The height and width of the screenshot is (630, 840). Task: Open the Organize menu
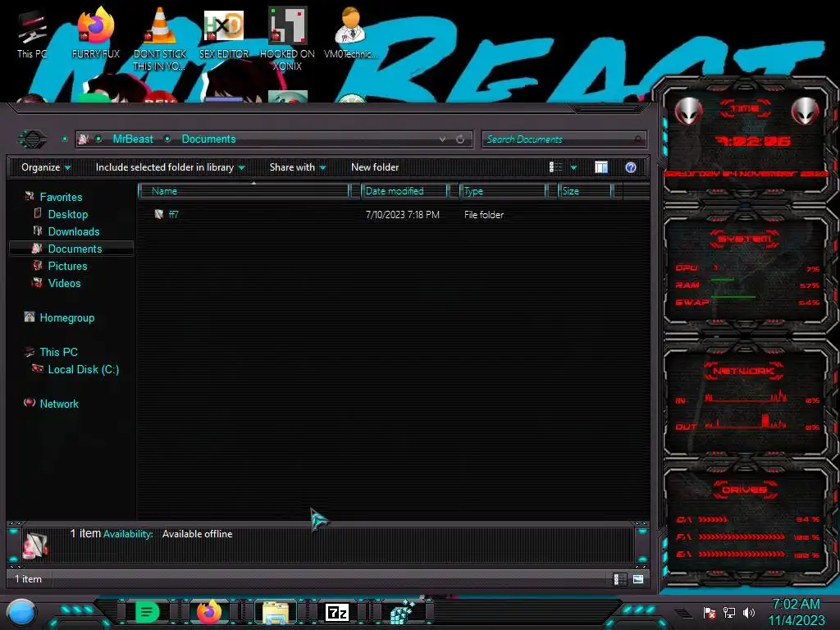(x=46, y=167)
